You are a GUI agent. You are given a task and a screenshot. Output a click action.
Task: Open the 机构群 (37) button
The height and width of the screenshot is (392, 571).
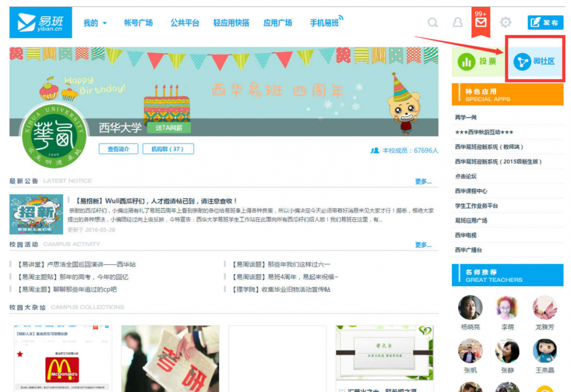click(168, 149)
